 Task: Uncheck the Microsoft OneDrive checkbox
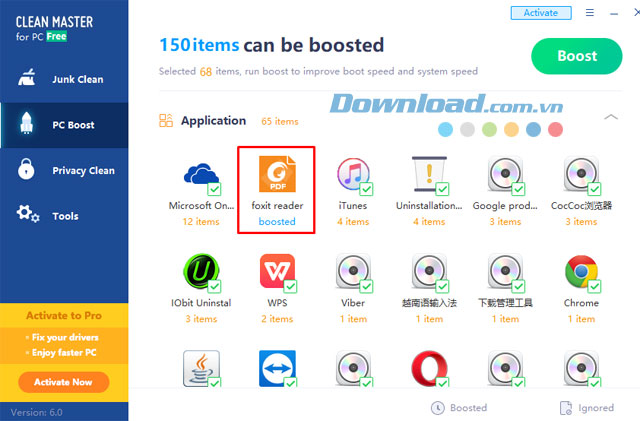coord(214,189)
